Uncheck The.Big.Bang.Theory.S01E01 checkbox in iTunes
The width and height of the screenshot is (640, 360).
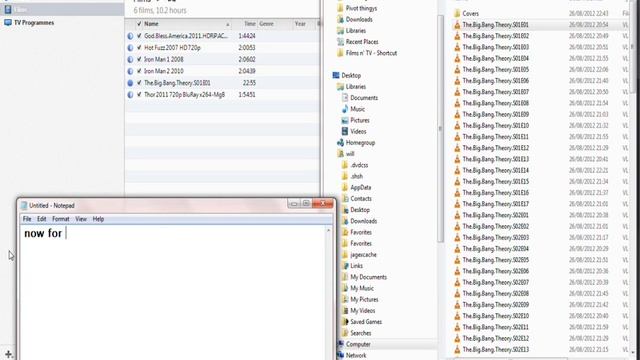(x=139, y=83)
